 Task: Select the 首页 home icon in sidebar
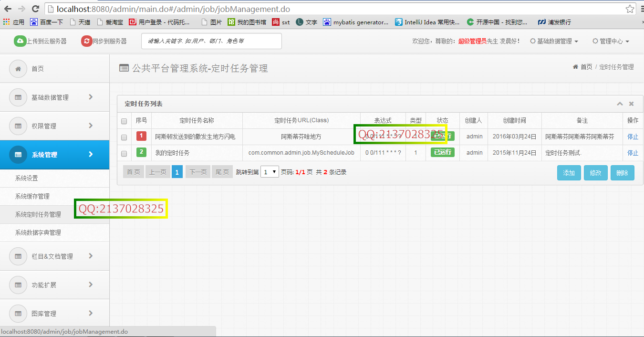(x=18, y=68)
